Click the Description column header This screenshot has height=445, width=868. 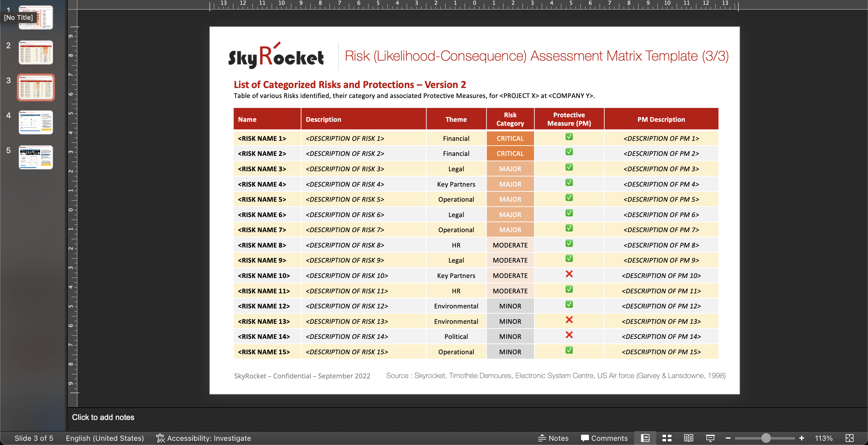(x=363, y=119)
